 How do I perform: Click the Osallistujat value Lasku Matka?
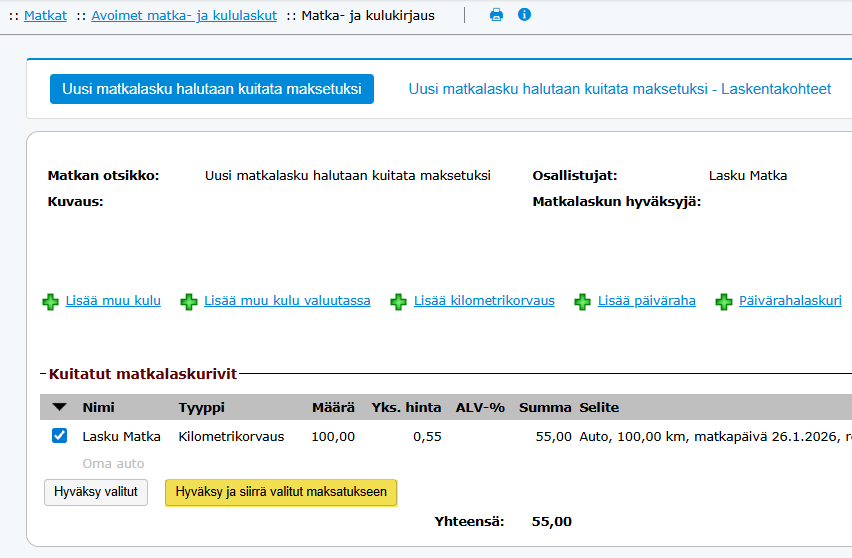coord(748,175)
